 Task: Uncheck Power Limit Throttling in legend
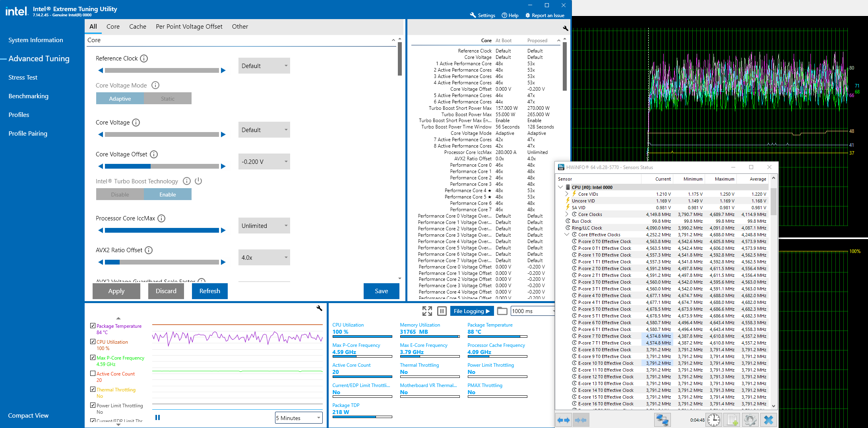point(93,405)
